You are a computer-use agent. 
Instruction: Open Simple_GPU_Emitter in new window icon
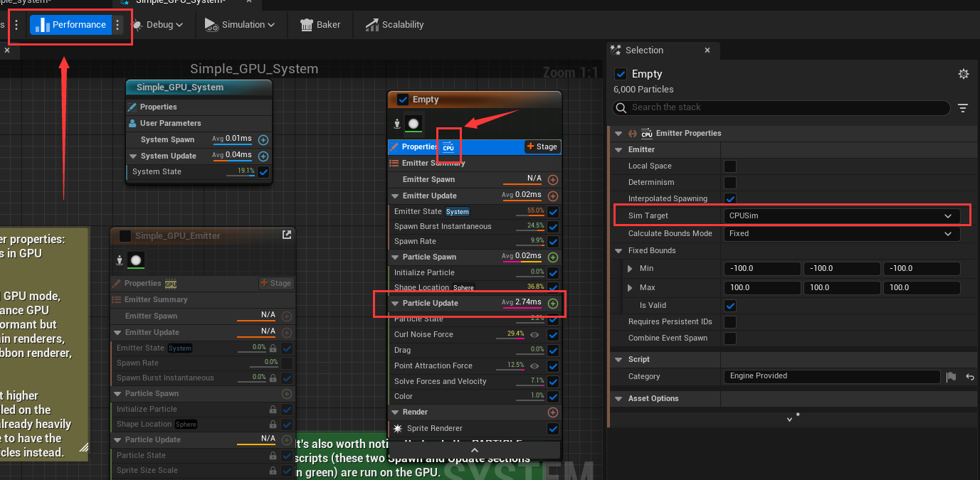click(x=287, y=235)
